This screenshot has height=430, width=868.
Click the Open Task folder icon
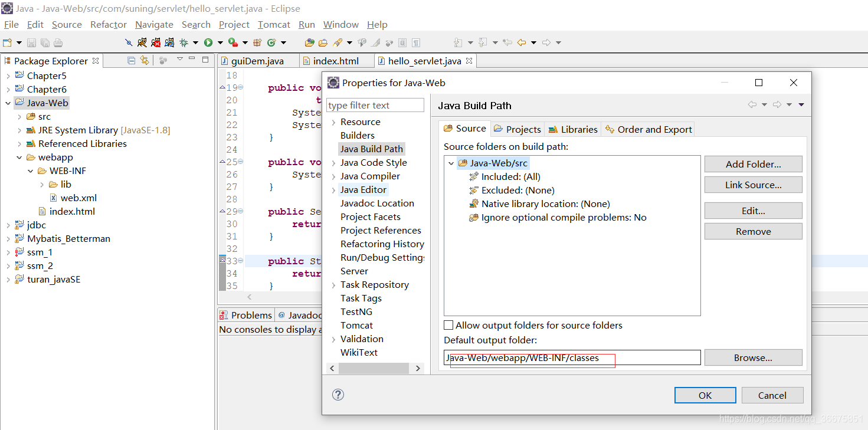[x=323, y=42]
